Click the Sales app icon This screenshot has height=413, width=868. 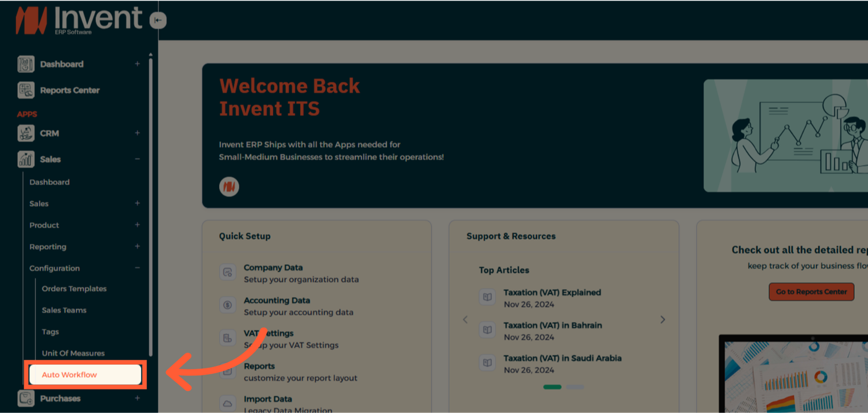pos(26,159)
